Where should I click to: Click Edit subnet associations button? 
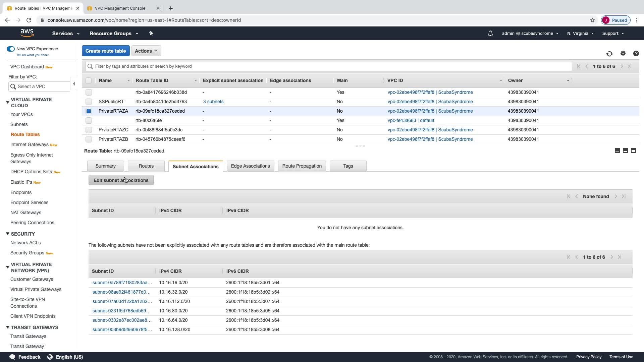(x=121, y=180)
